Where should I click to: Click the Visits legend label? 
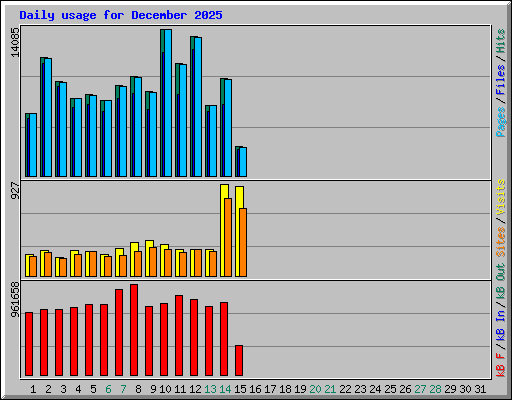(x=501, y=197)
